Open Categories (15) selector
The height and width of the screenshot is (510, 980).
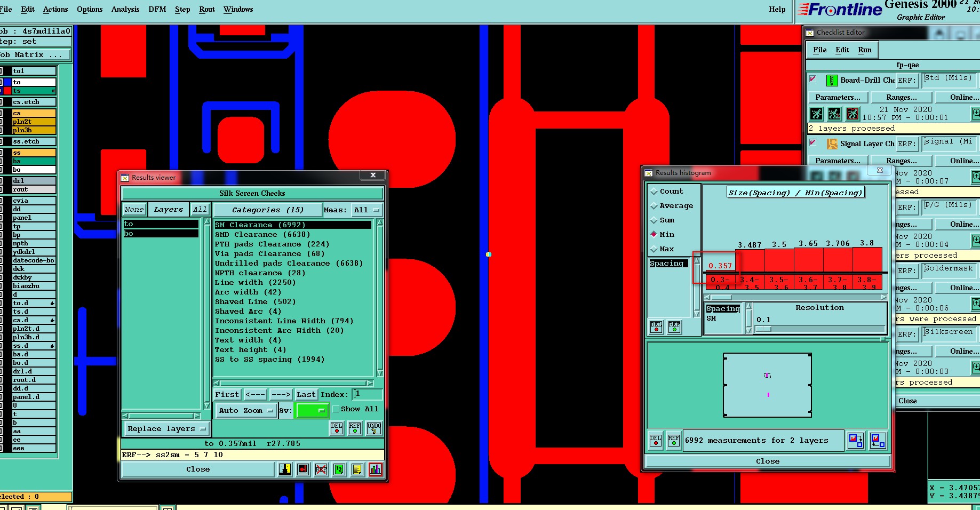[x=268, y=210]
